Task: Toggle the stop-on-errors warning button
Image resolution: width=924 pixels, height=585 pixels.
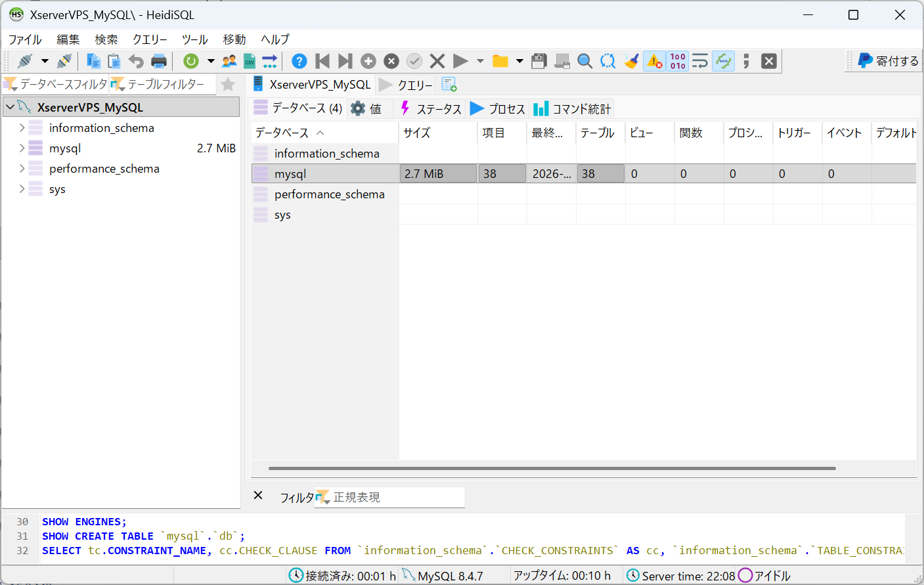Action: click(x=655, y=61)
